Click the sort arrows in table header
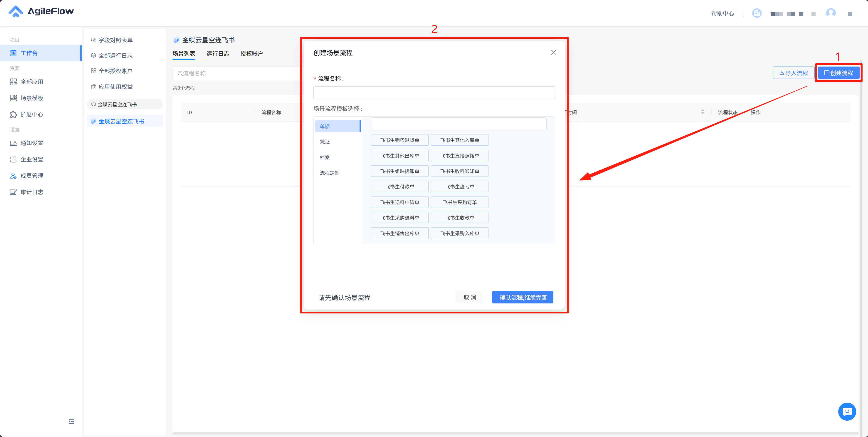868x437 pixels. (702, 112)
